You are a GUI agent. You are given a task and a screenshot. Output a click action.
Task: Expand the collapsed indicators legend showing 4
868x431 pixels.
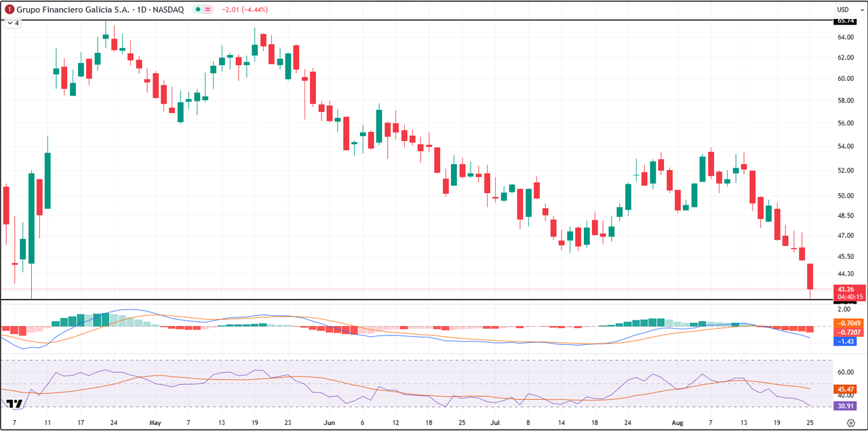tap(13, 22)
